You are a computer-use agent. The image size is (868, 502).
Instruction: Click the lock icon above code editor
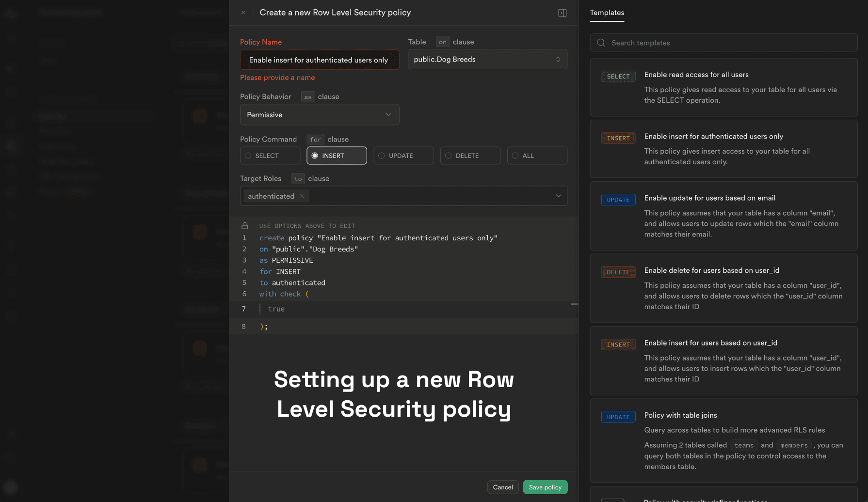[x=245, y=226]
